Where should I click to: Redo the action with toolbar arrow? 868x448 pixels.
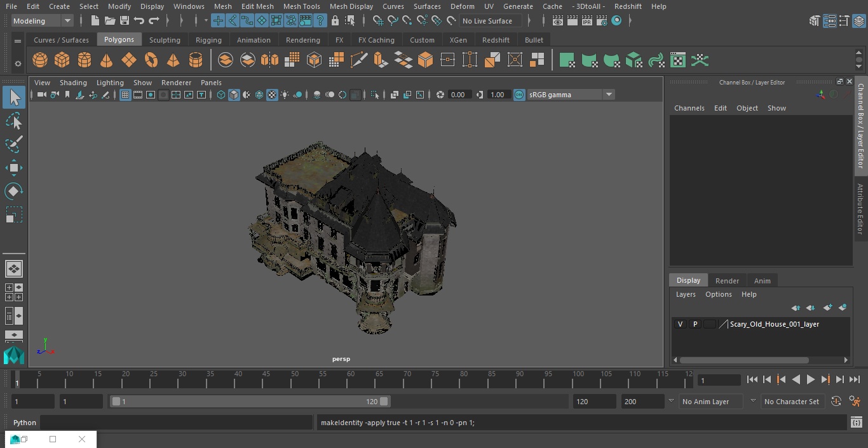coord(154,21)
